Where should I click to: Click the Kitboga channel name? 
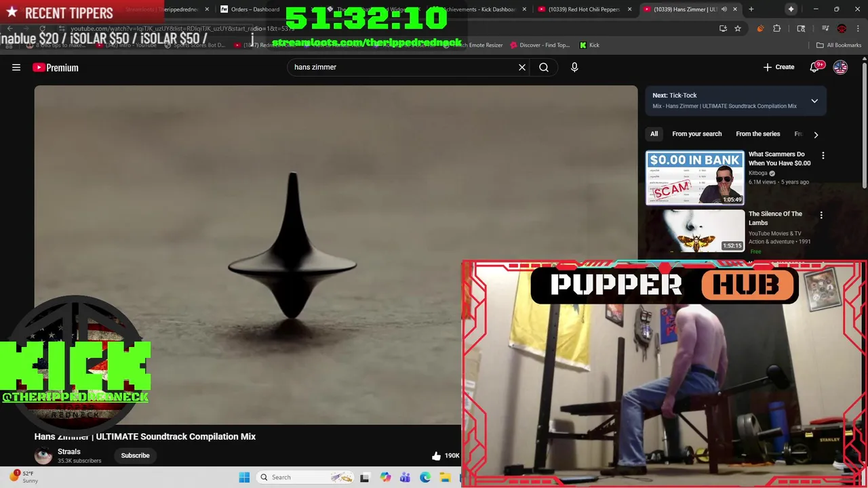click(757, 173)
